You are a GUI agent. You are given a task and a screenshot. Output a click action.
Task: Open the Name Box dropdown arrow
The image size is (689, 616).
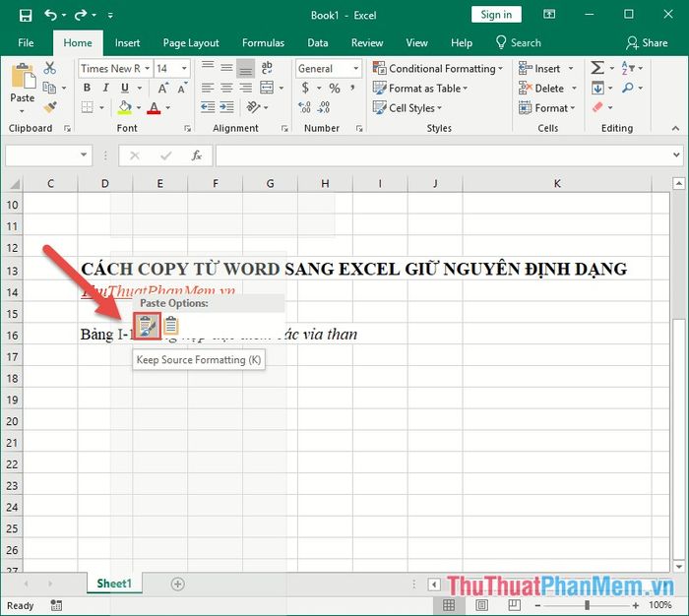(84, 154)
